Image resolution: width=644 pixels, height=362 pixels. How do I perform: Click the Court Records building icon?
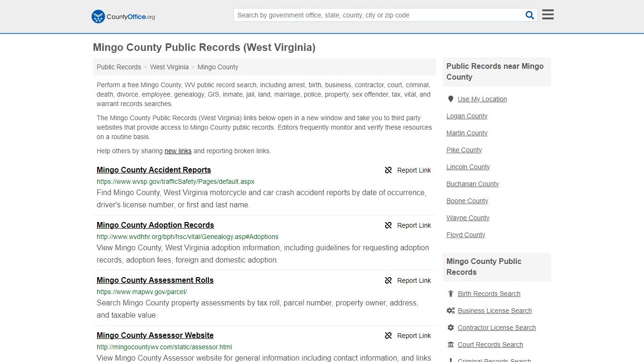click(451, 345)
